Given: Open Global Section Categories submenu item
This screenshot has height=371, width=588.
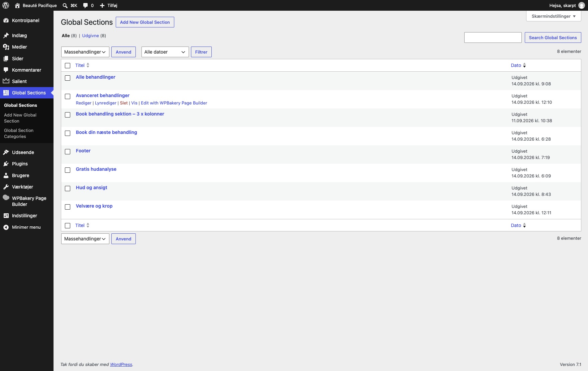Looking at the screenshot, I should click(19, 133).
